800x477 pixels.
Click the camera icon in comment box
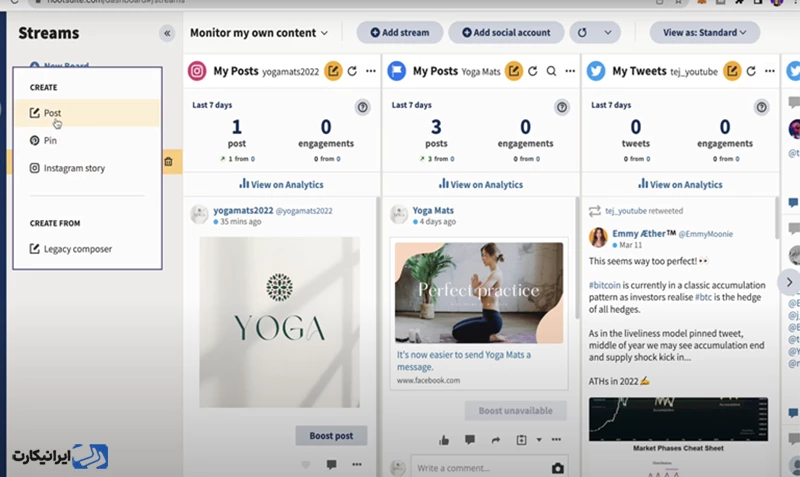(x=558, y=468)
